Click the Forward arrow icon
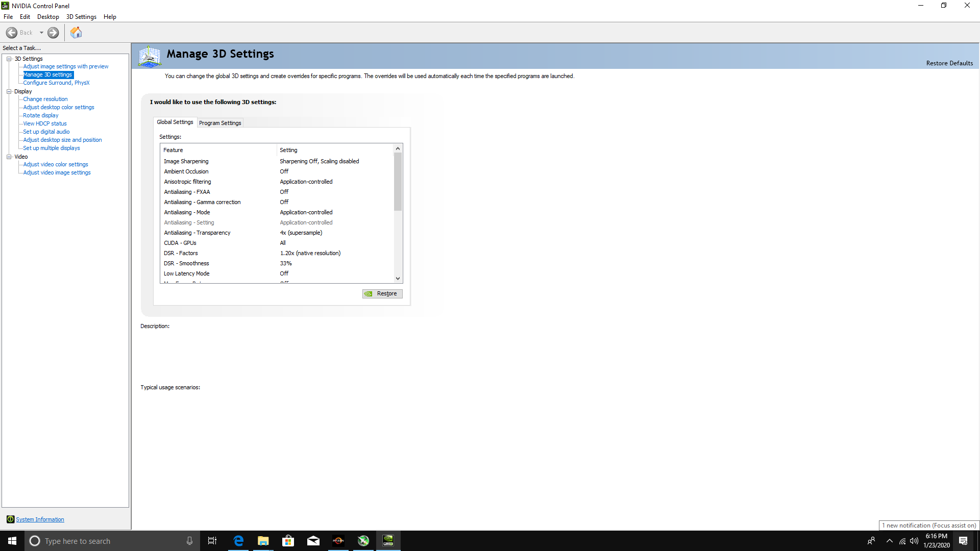Image resolution: width=980 pixels, height=551 pixels. [53, 33]
